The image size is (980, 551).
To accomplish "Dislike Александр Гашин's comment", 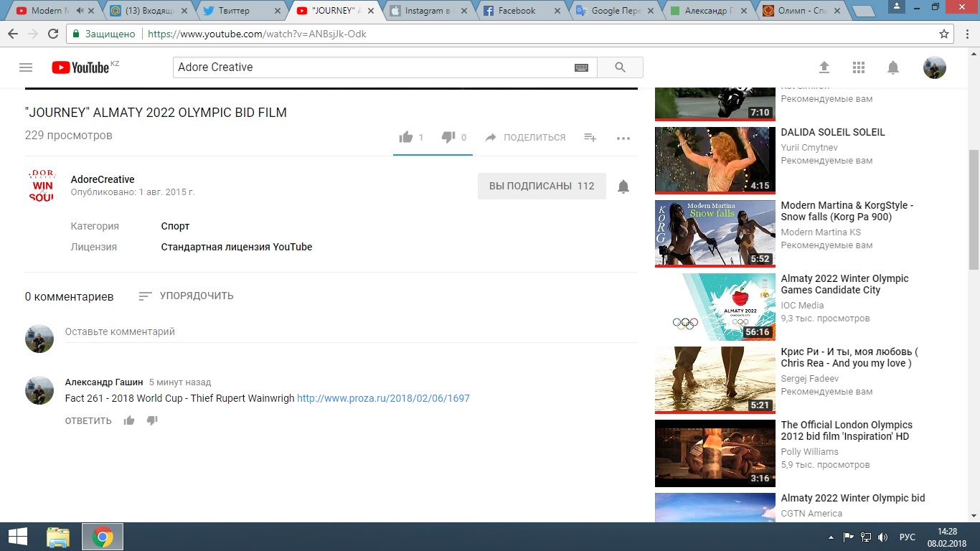I will [x=152, y=420].
